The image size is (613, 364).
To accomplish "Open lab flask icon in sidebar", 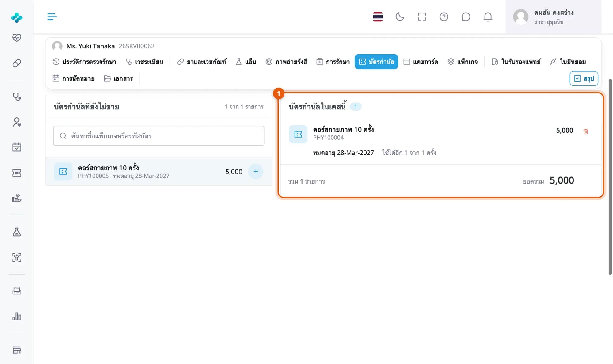I will pyautogui.click(x=17, y=232).
